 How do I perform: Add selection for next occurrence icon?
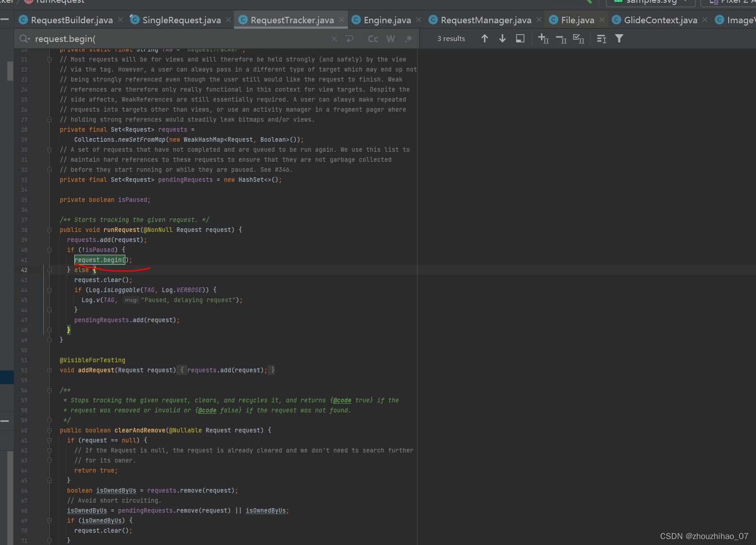[x=544, y=39]
